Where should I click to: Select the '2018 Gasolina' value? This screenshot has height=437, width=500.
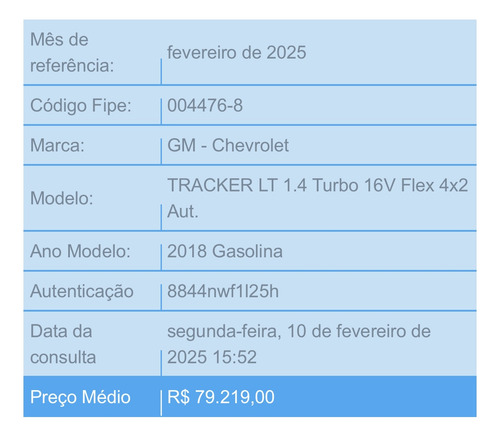225,251
